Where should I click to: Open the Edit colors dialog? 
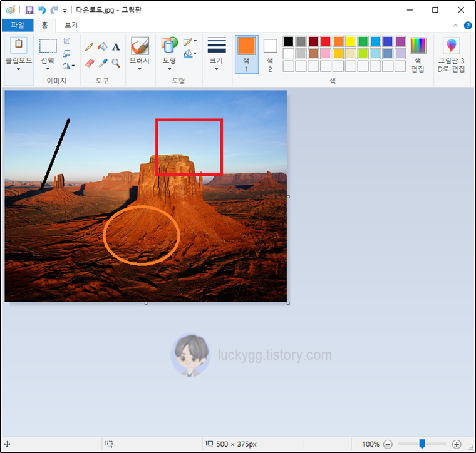pos(418,54)
